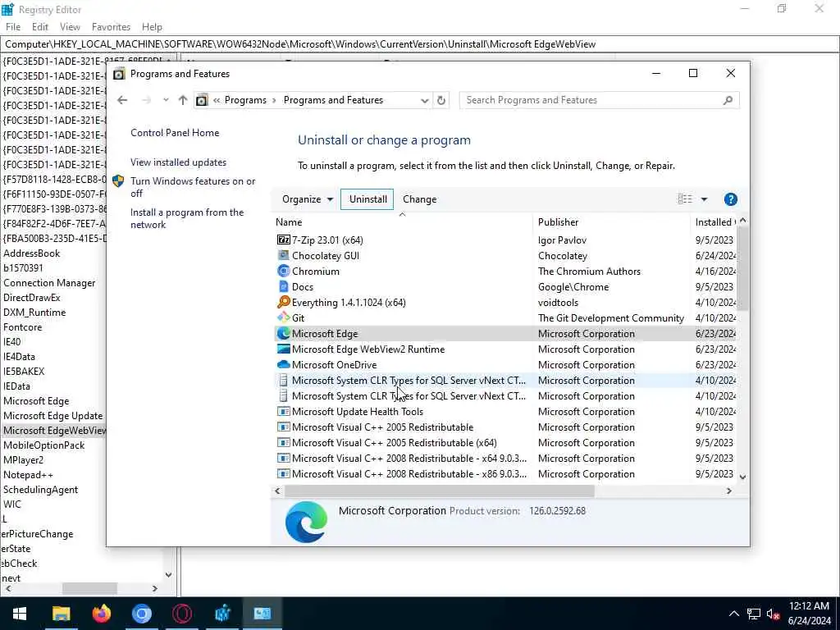
Task: Go back with the back arrow
Action: coord(122,100)
